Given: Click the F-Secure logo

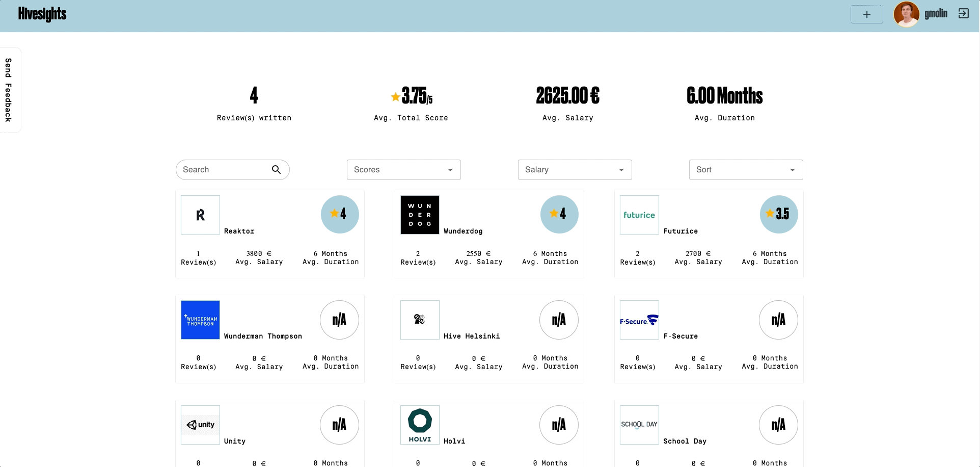Looking at the screenshot, I should 639,320.
